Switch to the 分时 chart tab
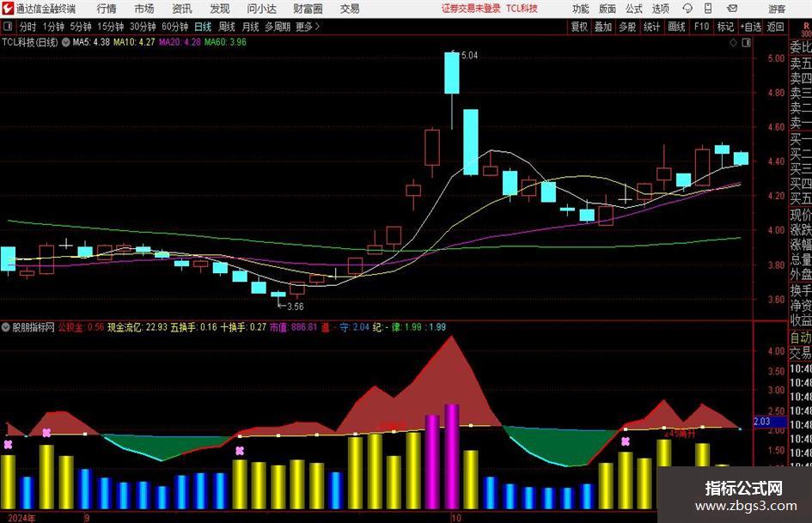Viewport: 812px width, 523px height. 28,27
